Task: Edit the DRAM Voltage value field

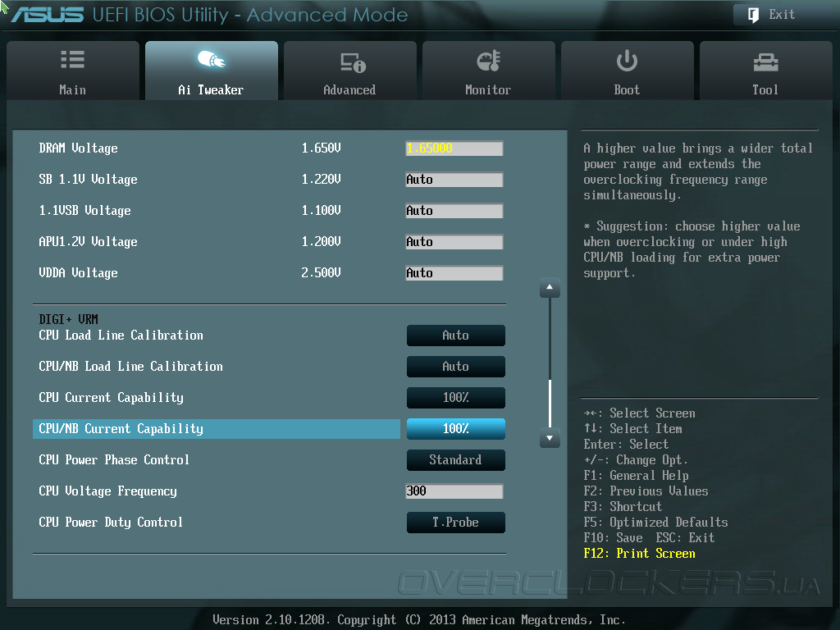Action: click(x=454, y=148)
